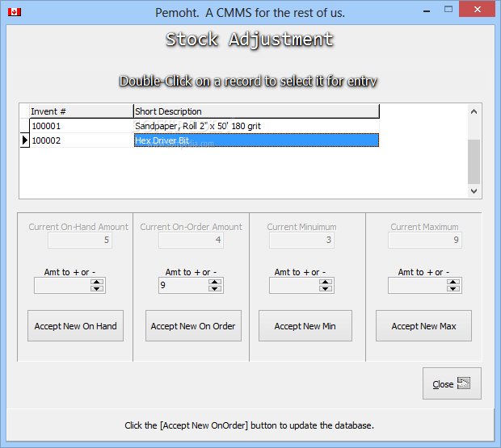Click the Current Maximum value field
Image resolution: width=501 pixels, height=448 pixels.
click(425, 241)
